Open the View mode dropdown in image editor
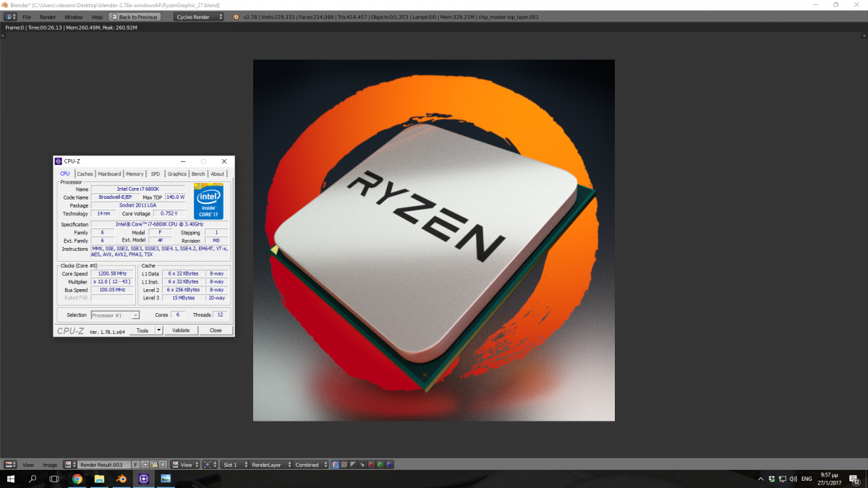This screenshot has height=488, width=868. 185,465
